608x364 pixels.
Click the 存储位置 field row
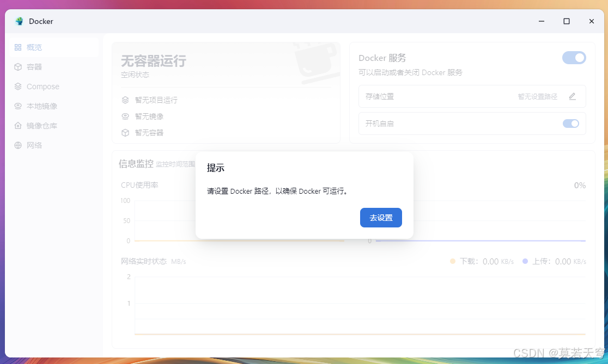coord(472,96)
